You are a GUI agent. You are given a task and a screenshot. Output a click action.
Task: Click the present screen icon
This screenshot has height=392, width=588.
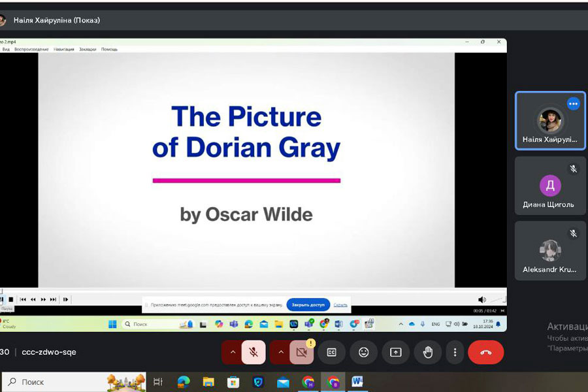coord(396,352)
